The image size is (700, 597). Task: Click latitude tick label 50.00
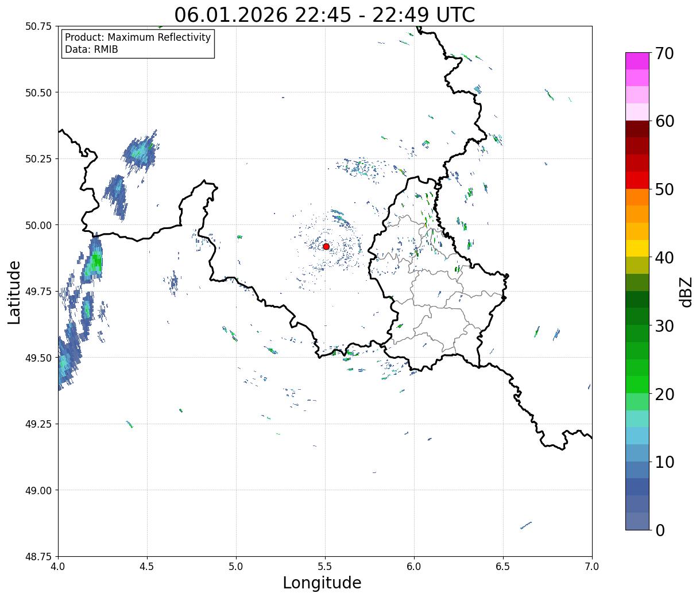[38, 225]
